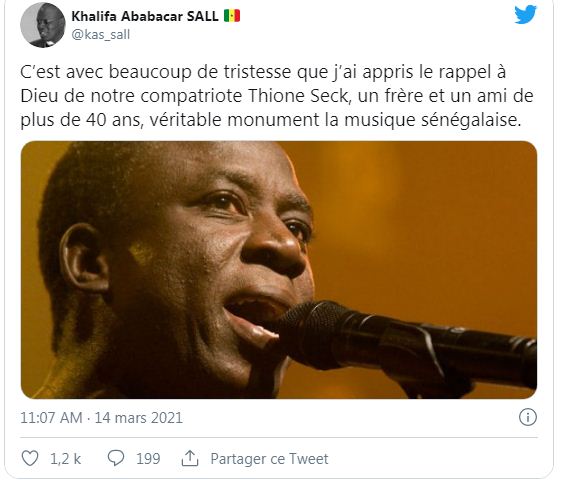Viewport: 588px width, 480px height.
Task: Click the 199 replies count
Action: pyautogui.click(x=148, y=459)
